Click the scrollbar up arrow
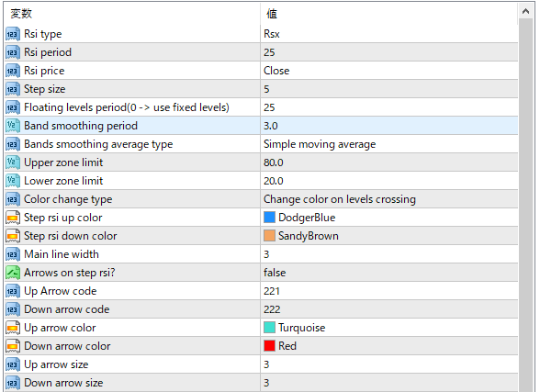This screenshot has height=392, width=540. point(525,11)
